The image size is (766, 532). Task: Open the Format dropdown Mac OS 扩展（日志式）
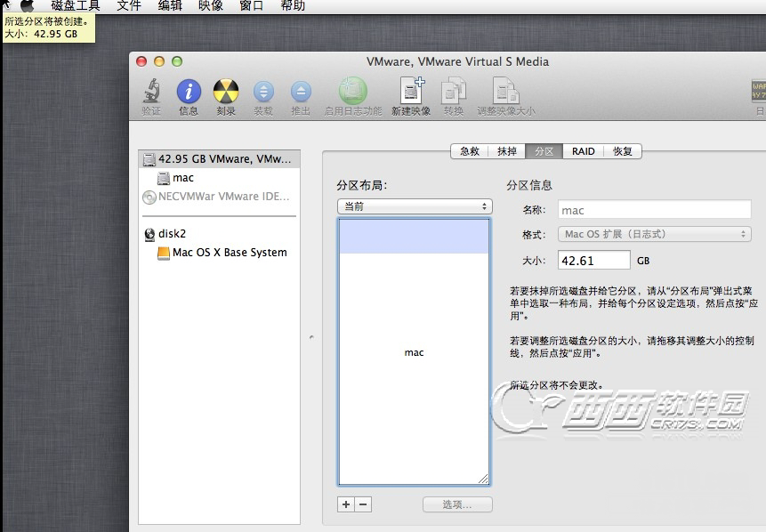pos(654,234)
